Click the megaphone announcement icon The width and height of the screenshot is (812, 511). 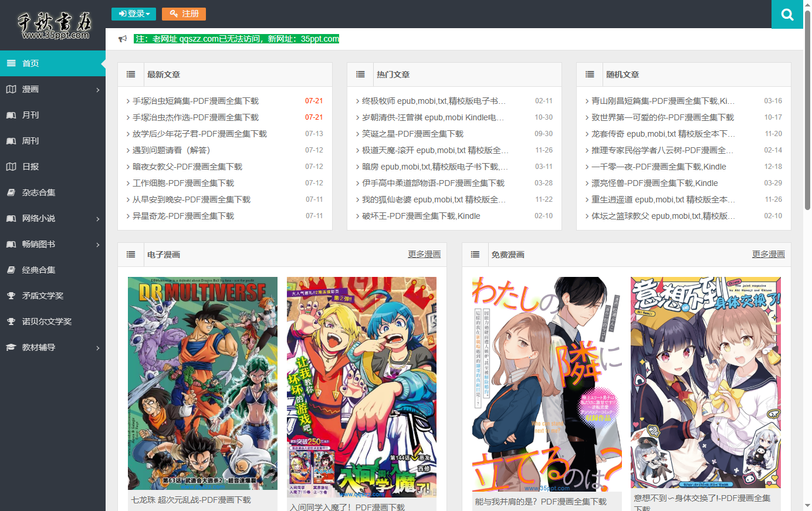click(123, 39)
